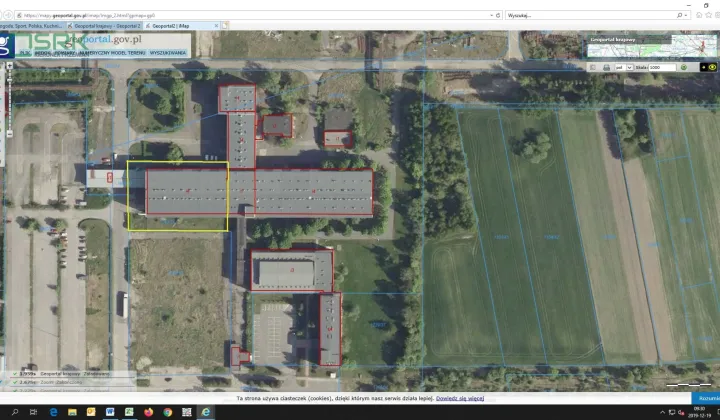Toggle the black brightness dot icon beside eye
Image resolution: width=720 pixels, height=420 pixels.
(x=703, y=67)
